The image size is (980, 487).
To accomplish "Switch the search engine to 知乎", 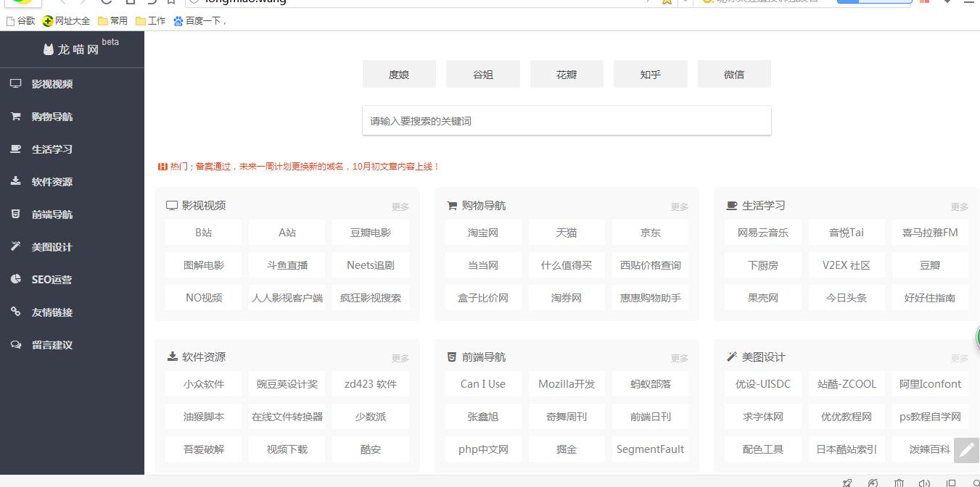I will click(650, 73).
